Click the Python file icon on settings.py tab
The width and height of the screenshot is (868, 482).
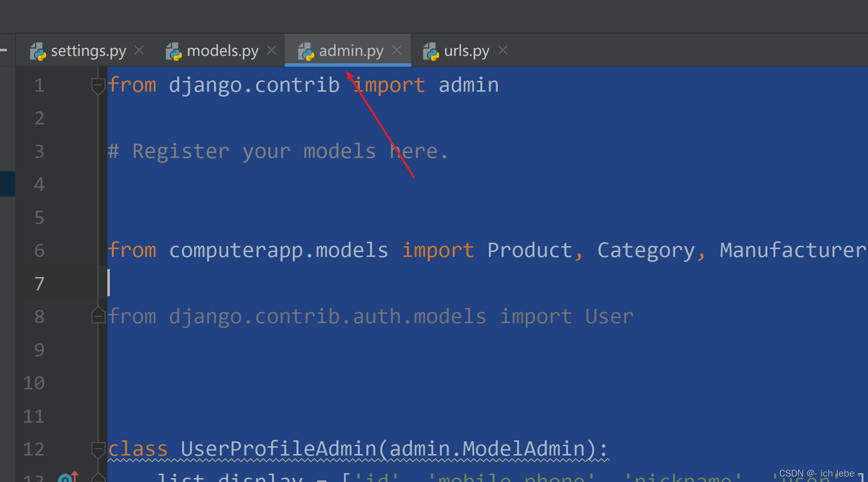coord(38,51)
